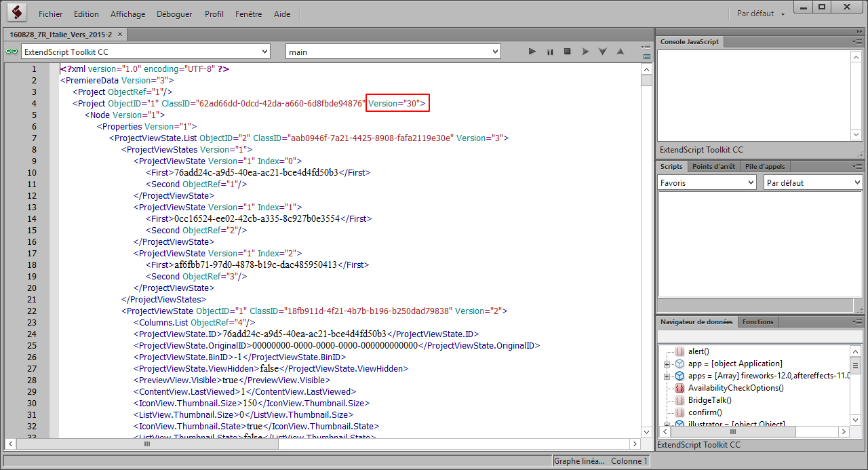The image size is (868, 470).
Task: Click the confirm() braces icon
Action: click(x=679, y=412)
